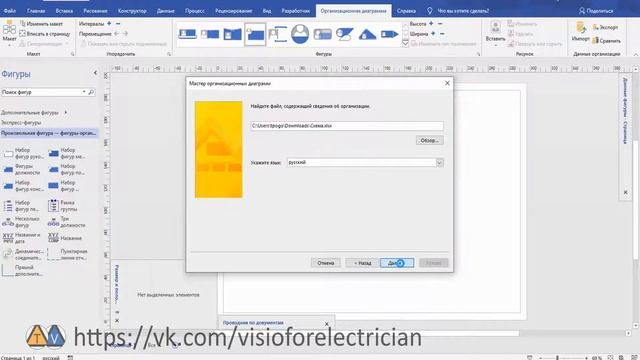Select the circular portrait shape style
This screenshot has height=360, width=640.
click(x=300, y=34)
